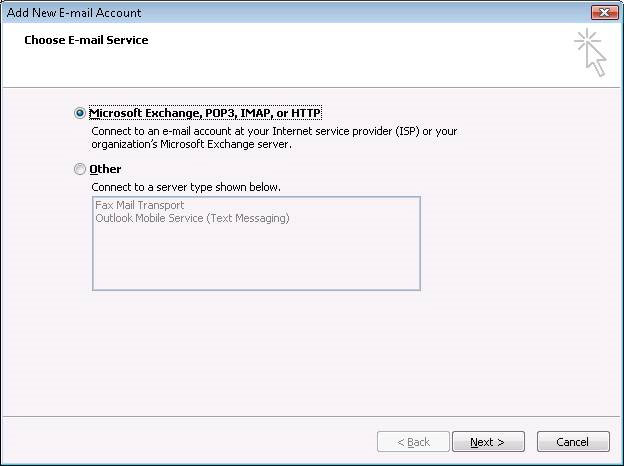This screenshot has width=624, height=466.
Task: Choose Fax Mail Transport in the list
Action: pyautogui.click(x=140, y=205)
